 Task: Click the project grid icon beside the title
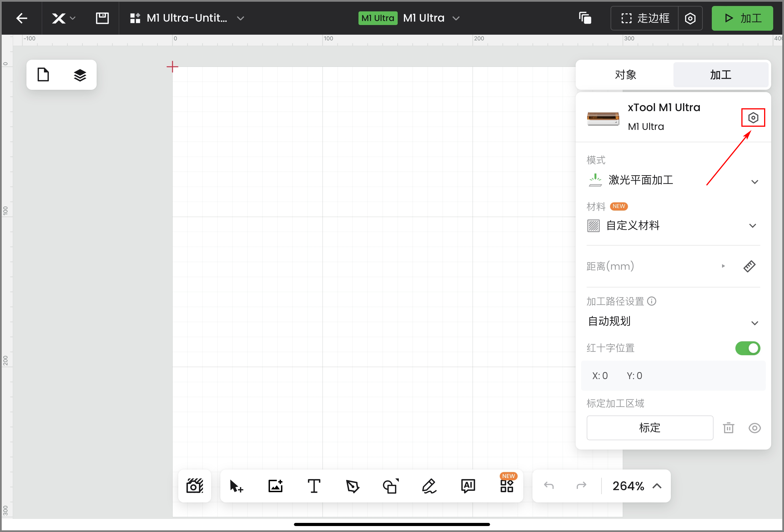[135, 18]
